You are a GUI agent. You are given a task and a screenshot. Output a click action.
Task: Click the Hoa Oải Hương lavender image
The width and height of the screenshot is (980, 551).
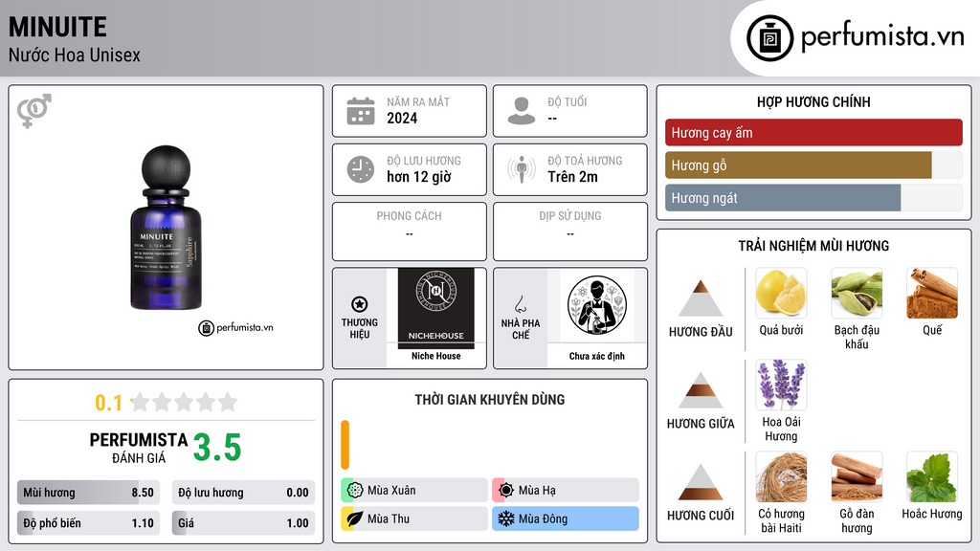[781, 385]
